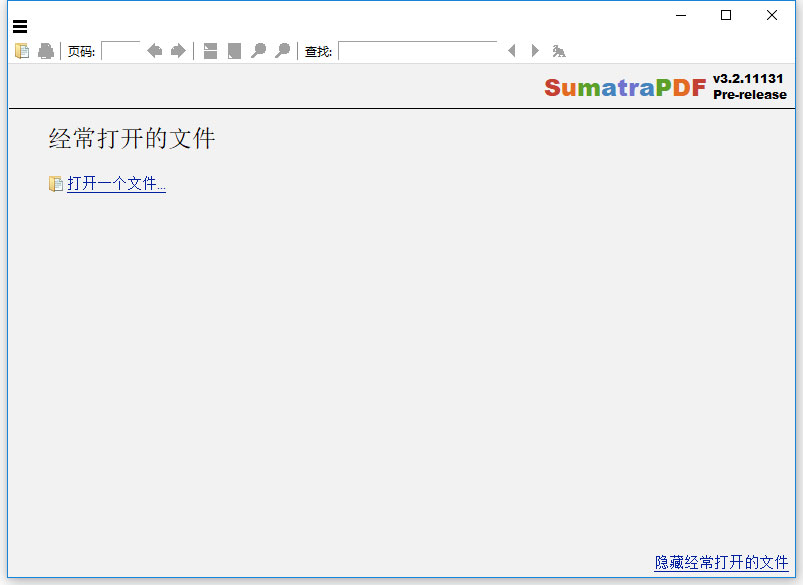Click folder icon beside 打开一个文件
The image size is (803, 585).
click(x=56, y=184)
